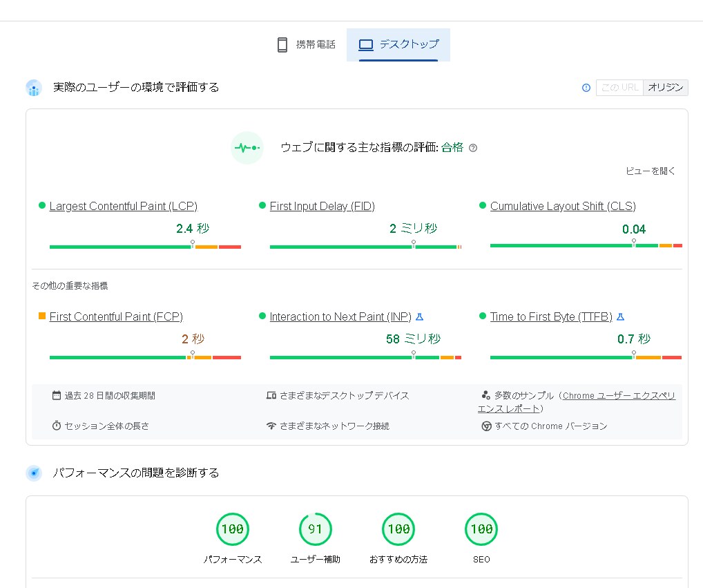Select the ユーザー補助 score gauge of 91
Screen dimensions: 703x588
315,529
